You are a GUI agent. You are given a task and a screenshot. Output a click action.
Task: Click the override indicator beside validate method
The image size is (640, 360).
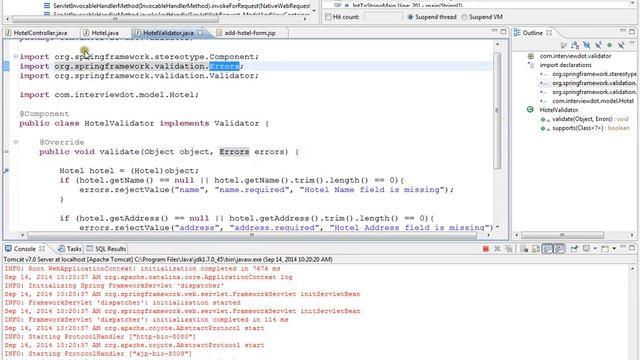(7, 151)
